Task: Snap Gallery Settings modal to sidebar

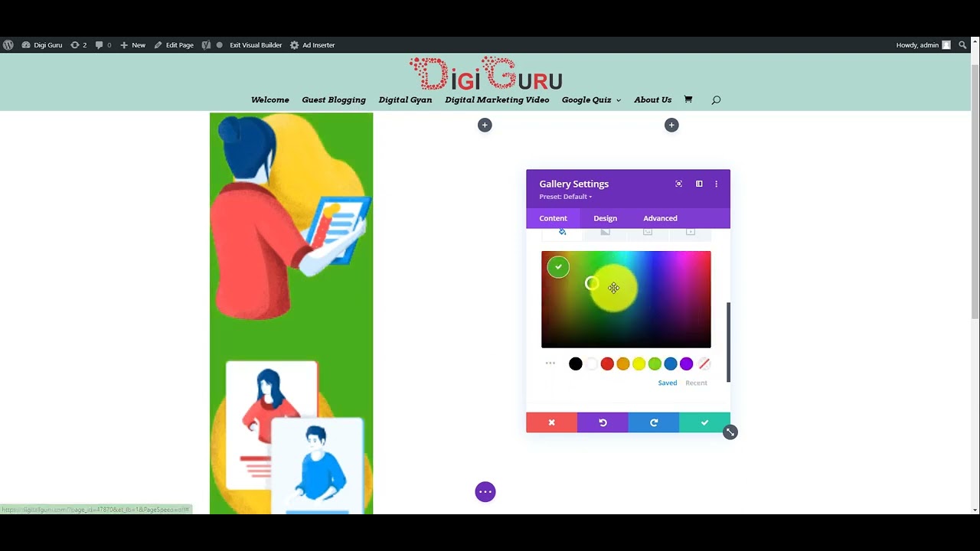Action: pyautogui.click(x=699, y=184)
